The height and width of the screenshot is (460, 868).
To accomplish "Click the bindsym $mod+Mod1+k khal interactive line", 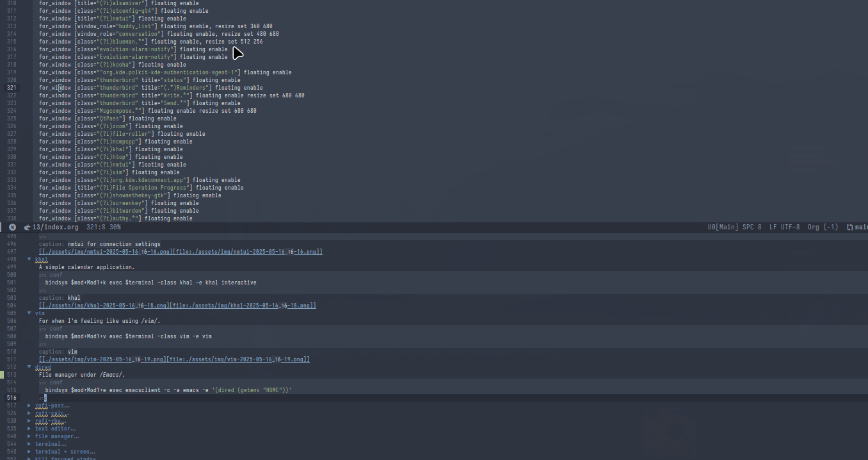I will 150,283.
